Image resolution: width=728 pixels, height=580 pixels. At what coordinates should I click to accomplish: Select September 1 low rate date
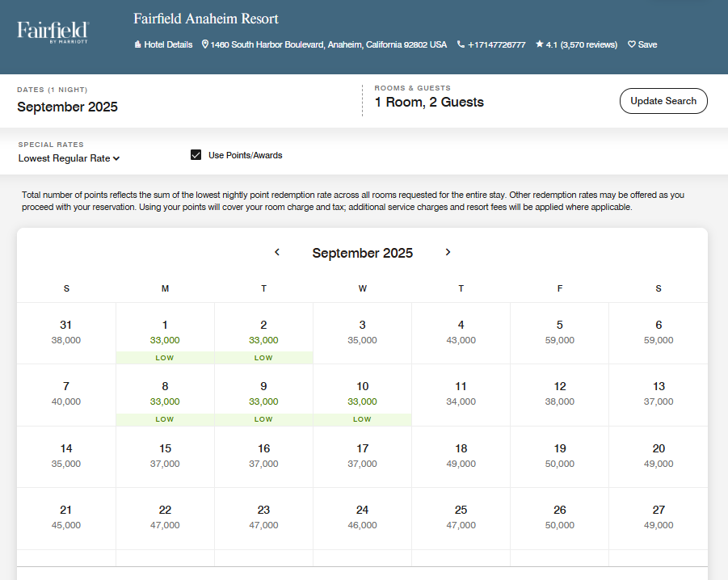coord(165,334)
